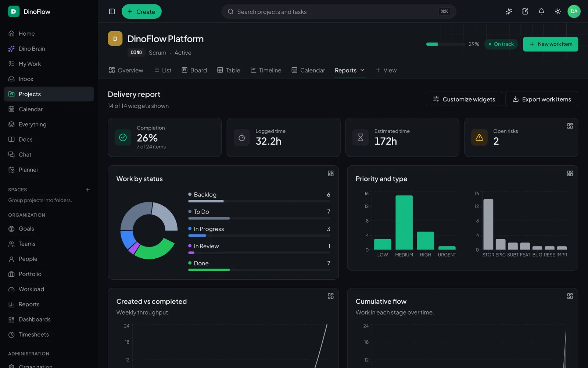
Task: Expand the Reports tab dropdown chevron
Action: [362, 70]
